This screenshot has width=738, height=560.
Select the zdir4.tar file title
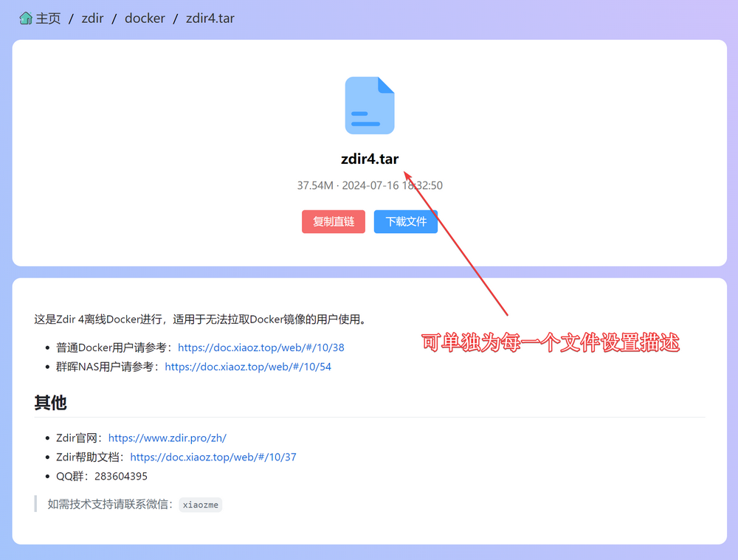pyautogui.click(x=370, y=159)
